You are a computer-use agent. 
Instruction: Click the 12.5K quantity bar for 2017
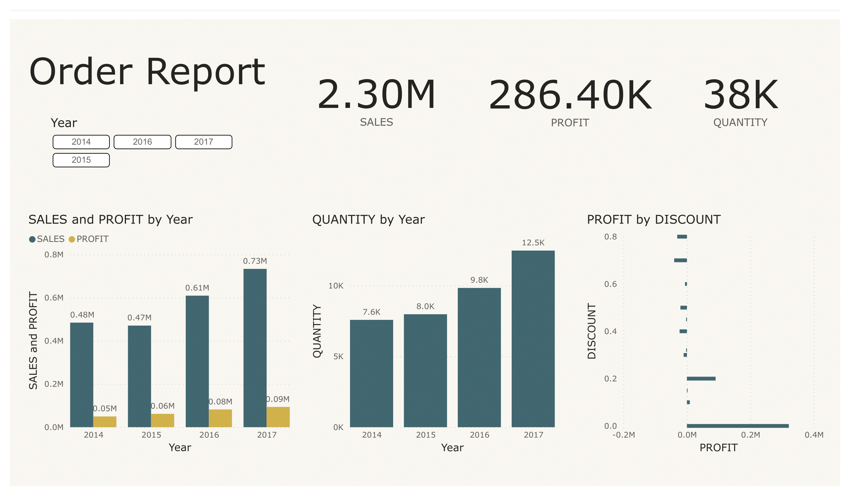[533, 339]
